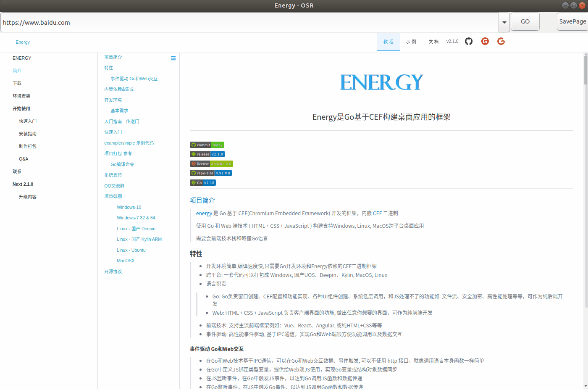This screenshot has height=390, width=588.
Task: Expand the 开始使用 section in the sidebar
Action: coord(21,108)
